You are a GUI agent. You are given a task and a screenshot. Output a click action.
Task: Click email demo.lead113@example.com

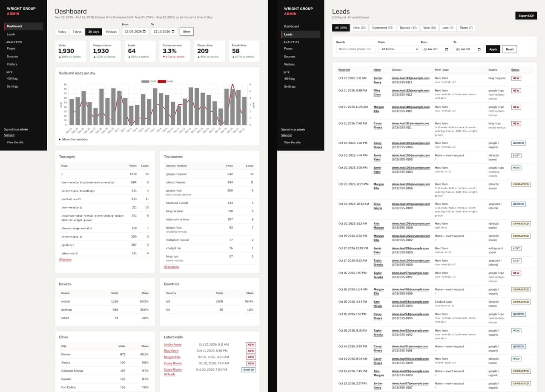(410, 78)
